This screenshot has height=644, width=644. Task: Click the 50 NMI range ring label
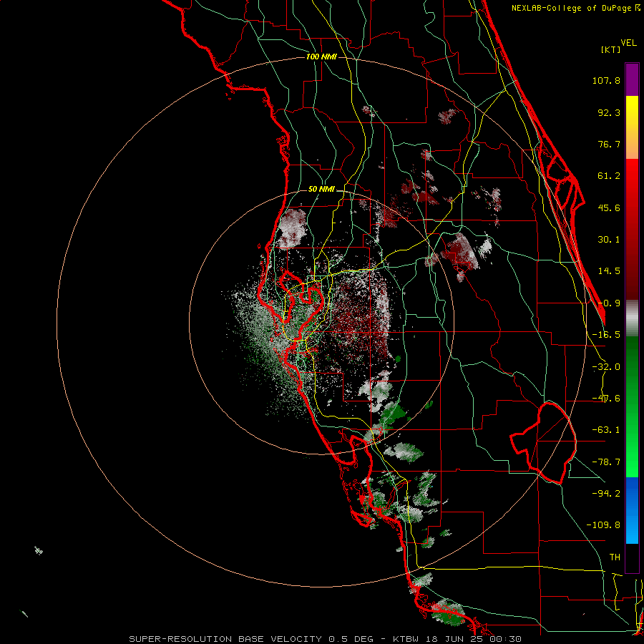pos(321,190)
